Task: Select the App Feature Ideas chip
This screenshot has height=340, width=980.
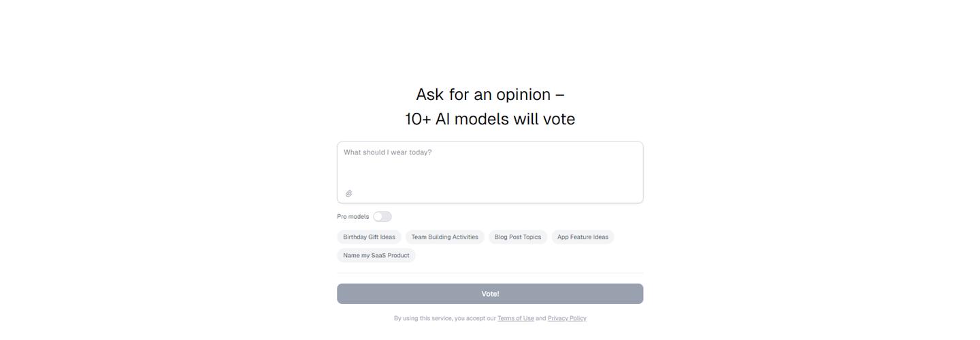Action: click(x=583, y=237)
